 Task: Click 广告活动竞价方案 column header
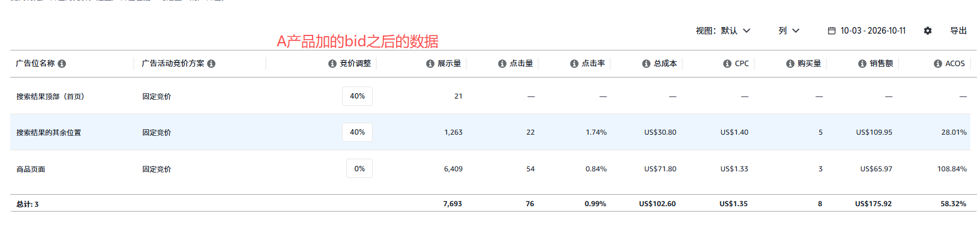173,64
